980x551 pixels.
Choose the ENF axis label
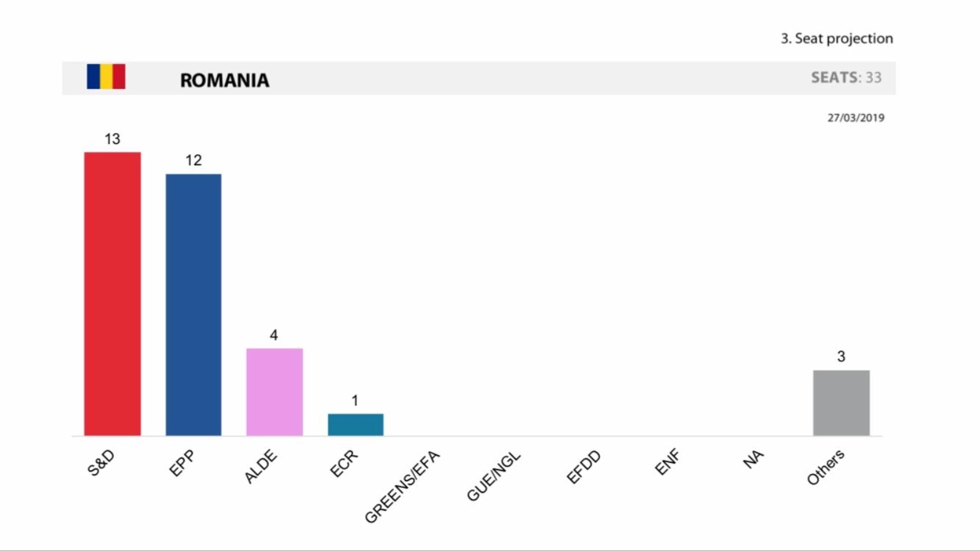(x=667, y=462)
